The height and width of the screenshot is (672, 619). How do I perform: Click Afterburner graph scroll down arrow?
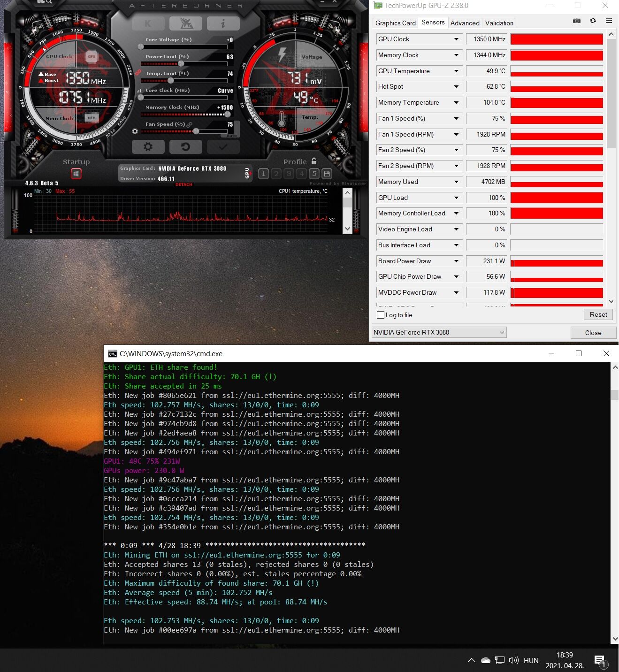click(347, 229)
